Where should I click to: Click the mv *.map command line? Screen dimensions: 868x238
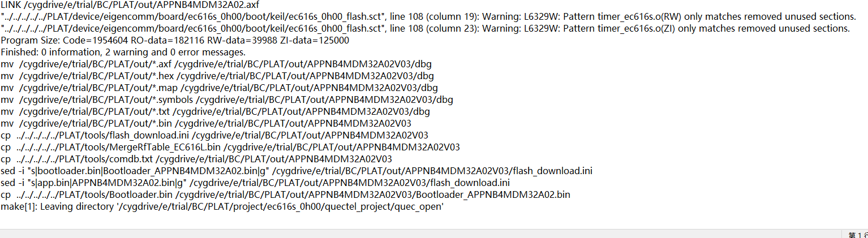pos(219,88)
